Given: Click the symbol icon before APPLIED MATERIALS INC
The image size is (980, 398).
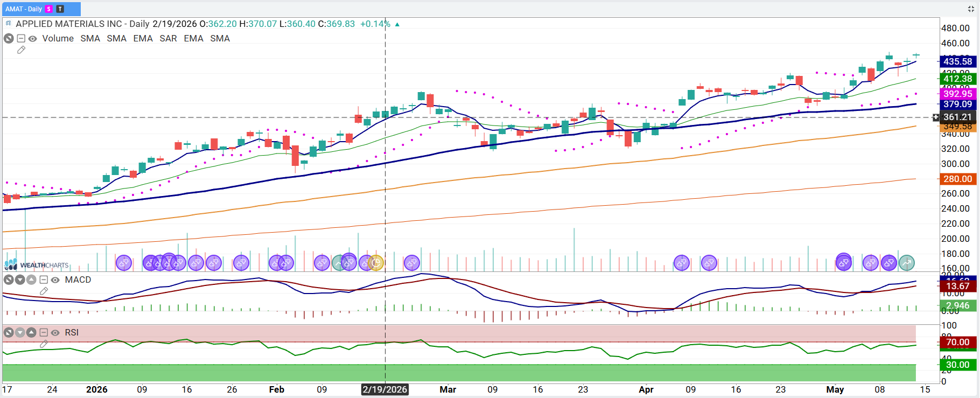Looking at the screenshot, I should [x=8, y=24].
